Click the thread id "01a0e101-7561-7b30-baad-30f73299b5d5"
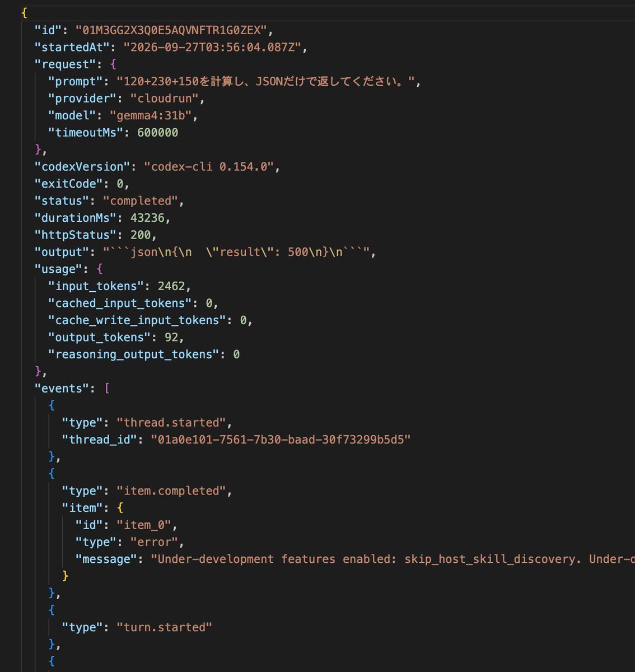Image resolution: width=635 pixels, height=672 pixels. (x=281, y=440)
